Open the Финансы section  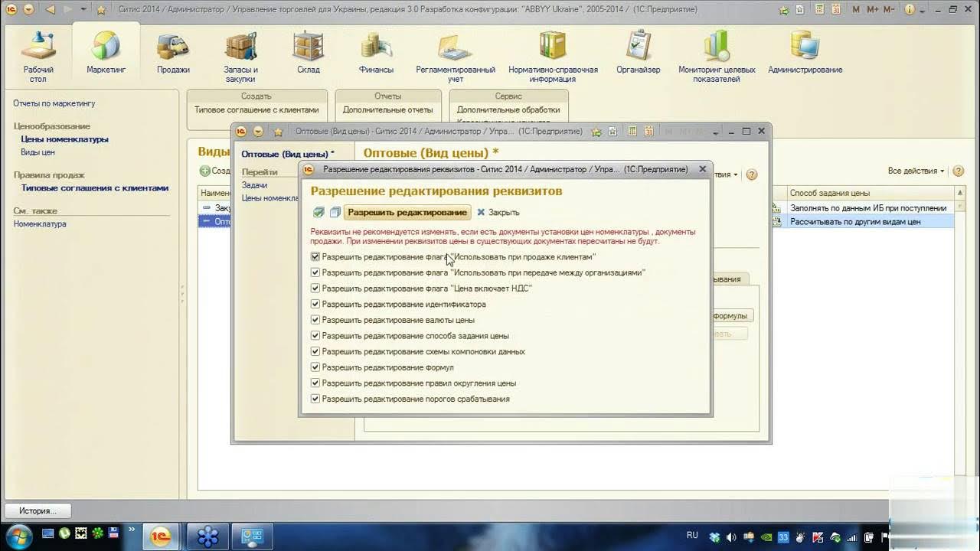(376, 54)
